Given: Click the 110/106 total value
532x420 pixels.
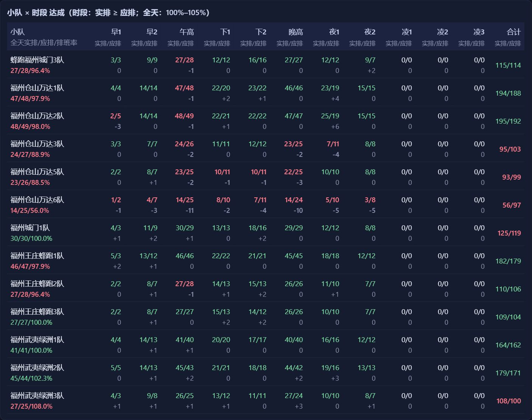Looking at the screenshot, I should click(508, 289).
